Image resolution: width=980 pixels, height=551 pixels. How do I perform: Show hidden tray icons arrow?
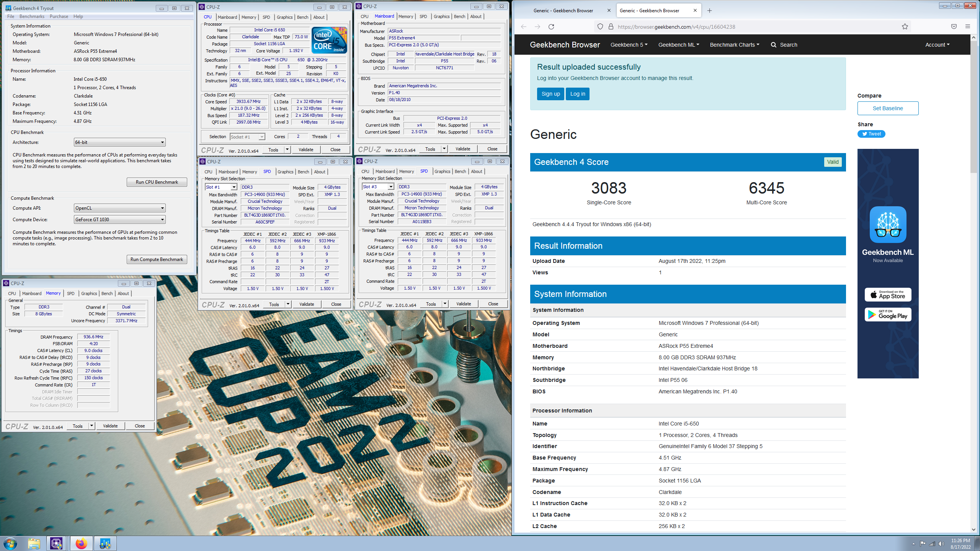point(913,544)
